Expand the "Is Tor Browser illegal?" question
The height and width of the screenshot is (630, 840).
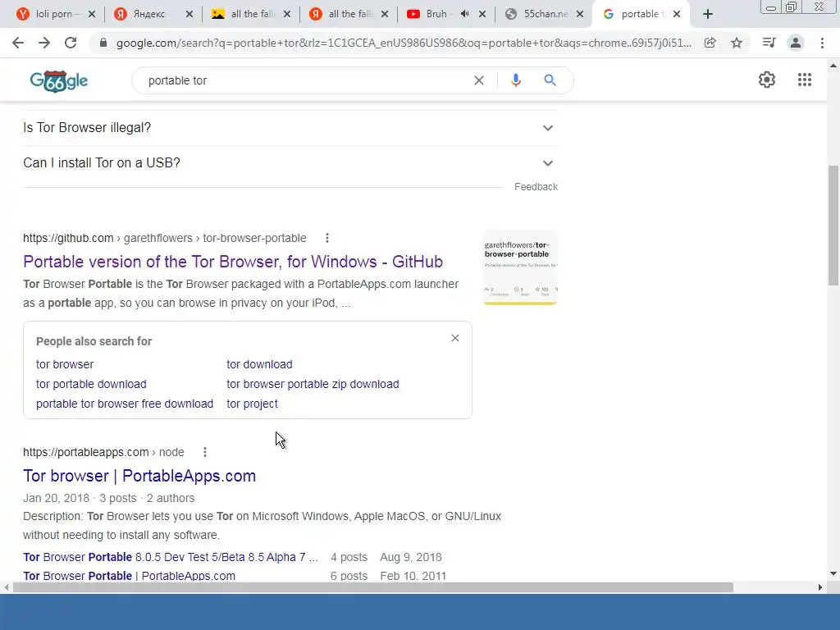(x=290, y=127)
